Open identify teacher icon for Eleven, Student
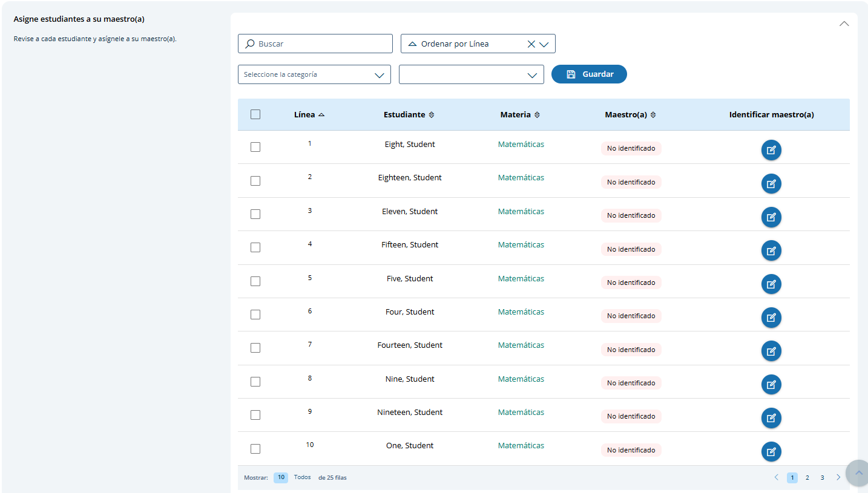 [x=771, y=217]
